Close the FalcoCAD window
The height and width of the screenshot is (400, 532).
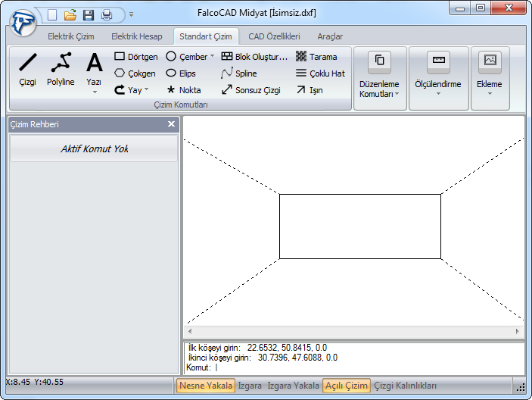click(x=509, y=8)
